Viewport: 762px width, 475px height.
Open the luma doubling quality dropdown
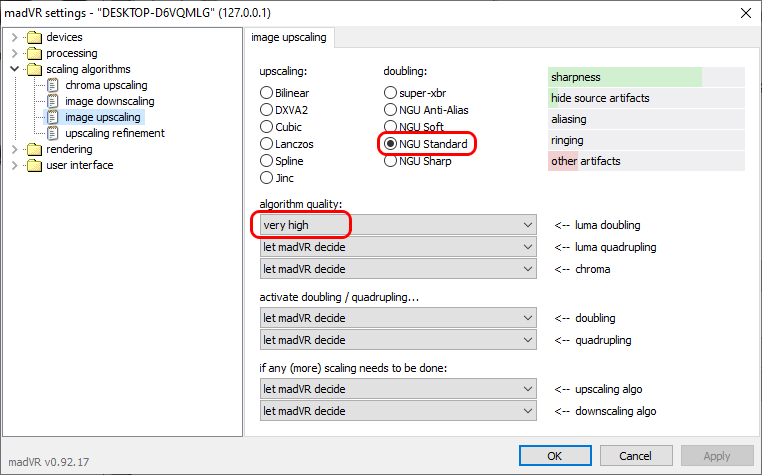point(398,225)
